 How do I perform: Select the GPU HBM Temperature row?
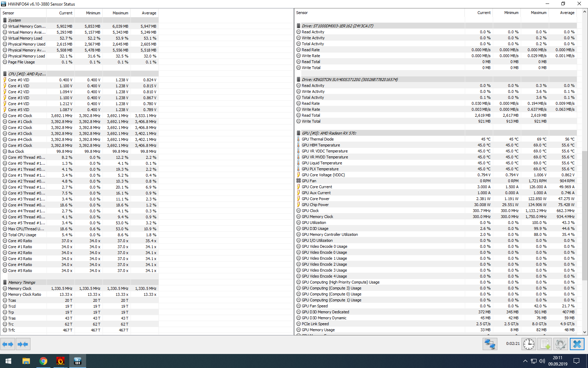click(x=436, y=145)
